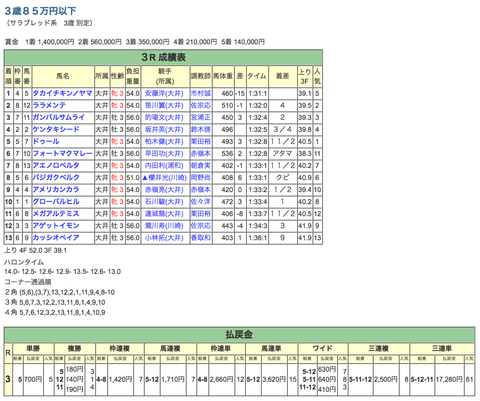Open horse link グローバルヒル
This screenshot has width=480, height=401.
pos(56,202)
